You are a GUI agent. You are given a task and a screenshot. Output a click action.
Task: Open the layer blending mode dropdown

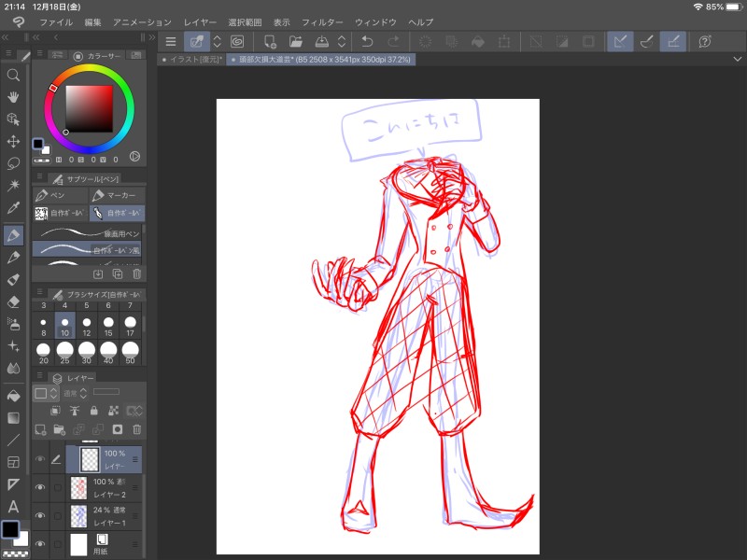pos(77,392)
